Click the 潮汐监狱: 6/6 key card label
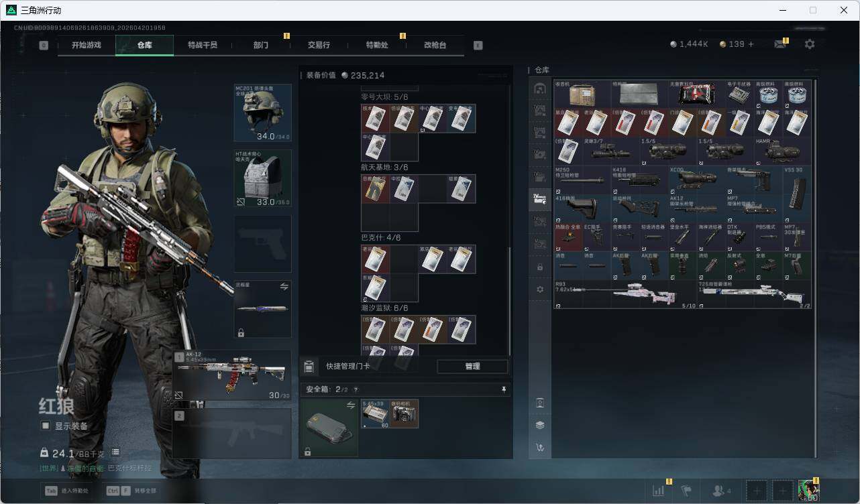This screenshot has height=504, width=860. pyautogui.click(x=384, y=308)
